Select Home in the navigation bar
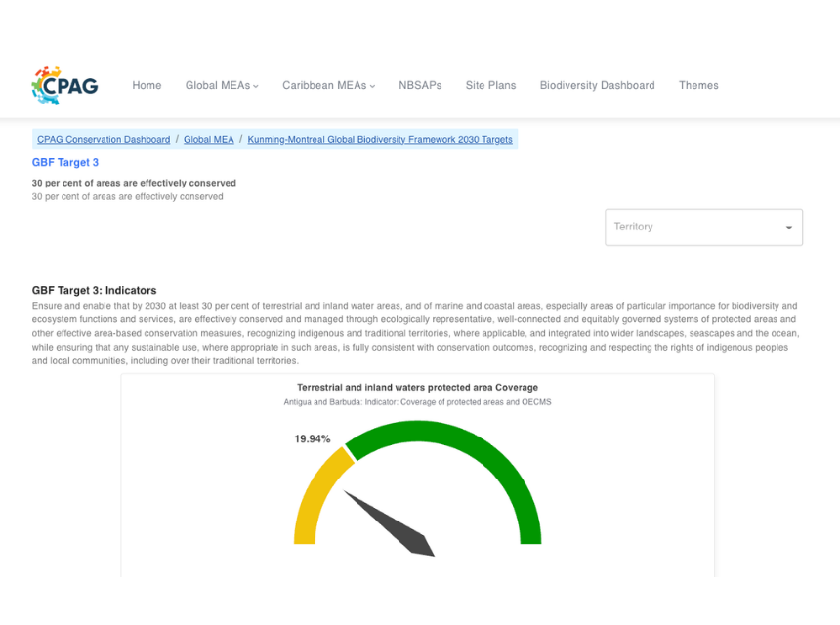 point(147,85)
